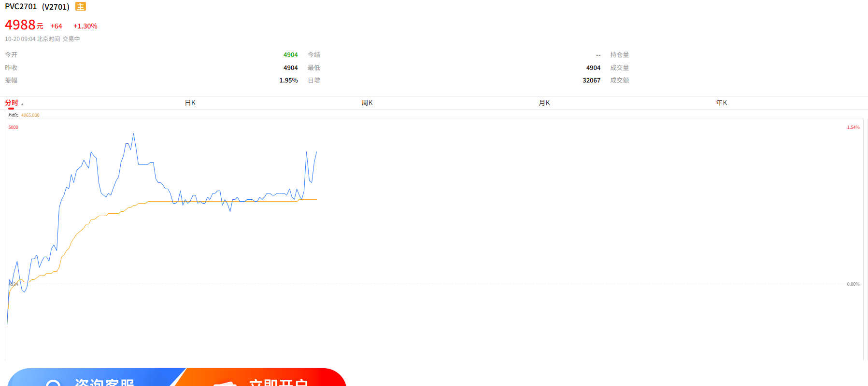Click the 交易中 trading status text
This screenshot has width=868, height=386.
71,39
